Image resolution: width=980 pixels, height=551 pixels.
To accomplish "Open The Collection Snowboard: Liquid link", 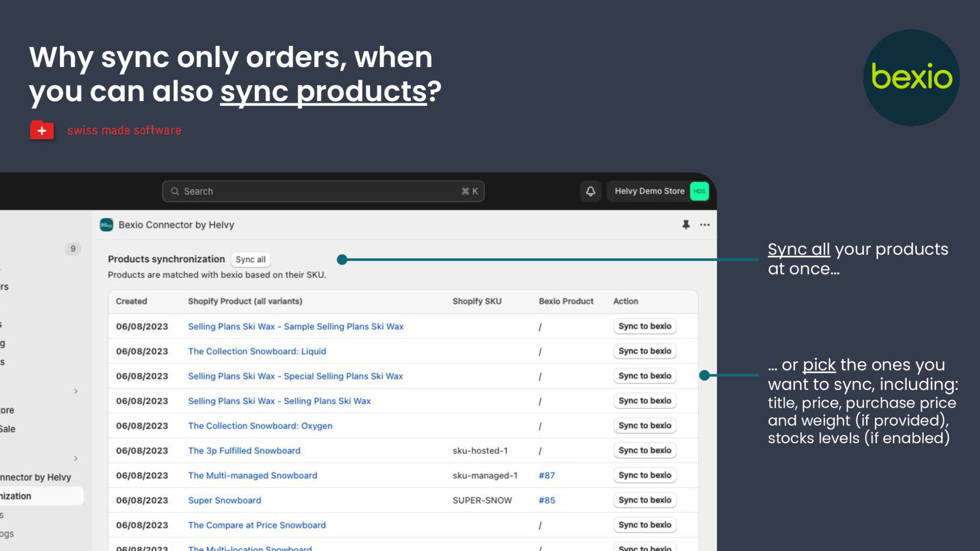I will pos(257,351).
